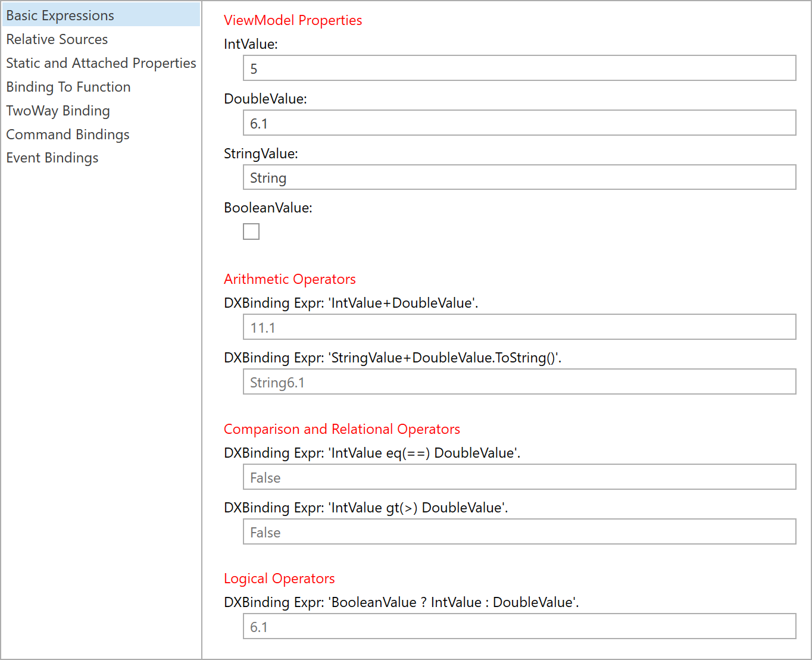Select the TwoWay Binding item
This screenshot has width=812, height=660.
click(58, 111)
